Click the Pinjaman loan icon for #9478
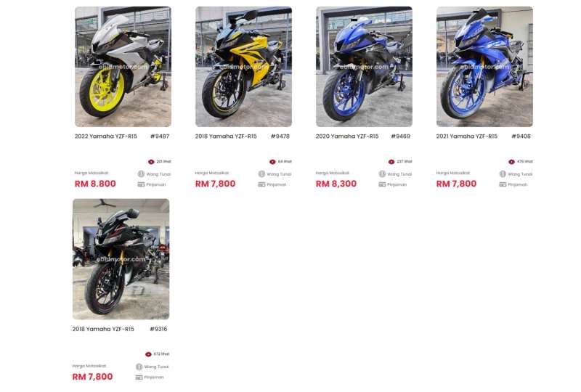Image resolution: width=581 pixels, height=392 pixels. (261, 184)
